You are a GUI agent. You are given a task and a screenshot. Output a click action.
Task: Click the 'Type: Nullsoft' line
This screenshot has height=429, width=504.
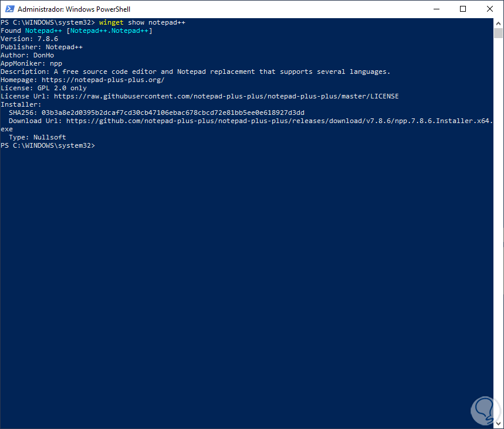pos(38,137)
